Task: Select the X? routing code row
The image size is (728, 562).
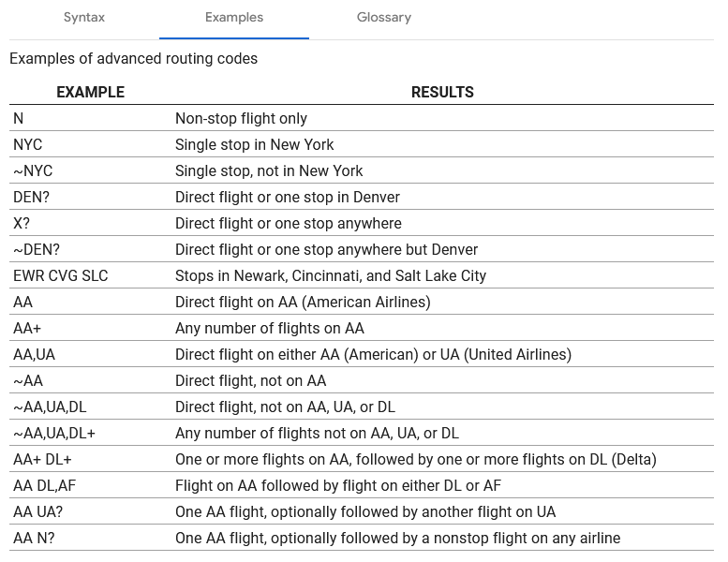Action: (362, 223)
